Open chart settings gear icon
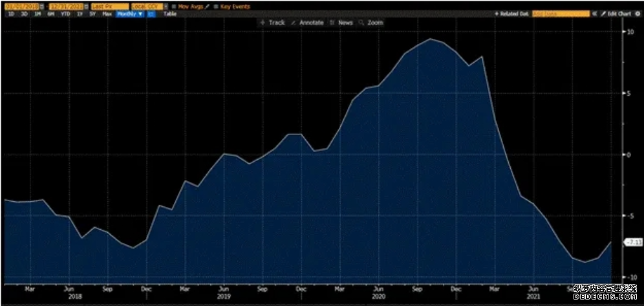644x306 pixels. (x=638, y=14)
